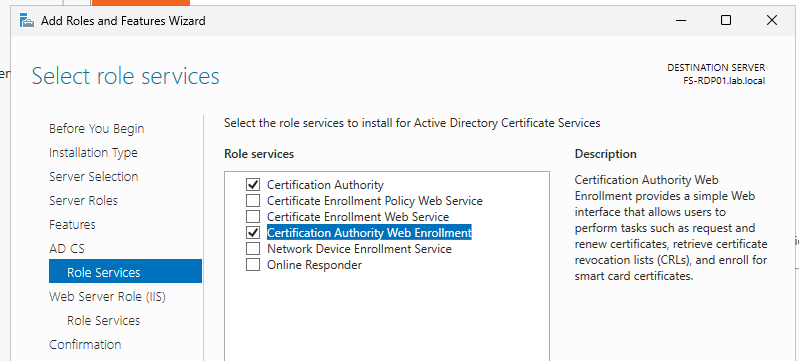Jump to the Server Selection page
Image resolution: width=799 pixels, height=361 pixels.
(x=94, y=177)
